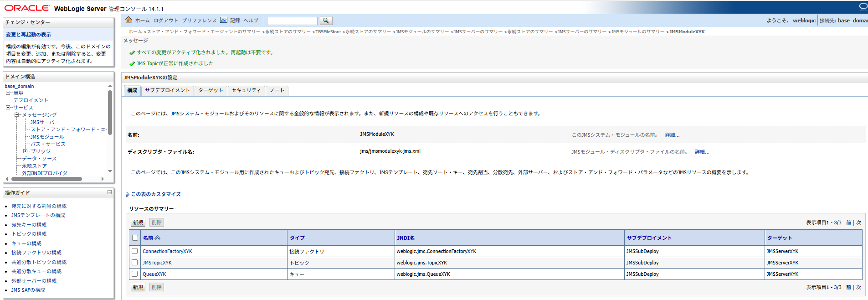Click domain tree horizontal scrollbar thumb
Screen dimensions: 868x300
pos(46,179)
